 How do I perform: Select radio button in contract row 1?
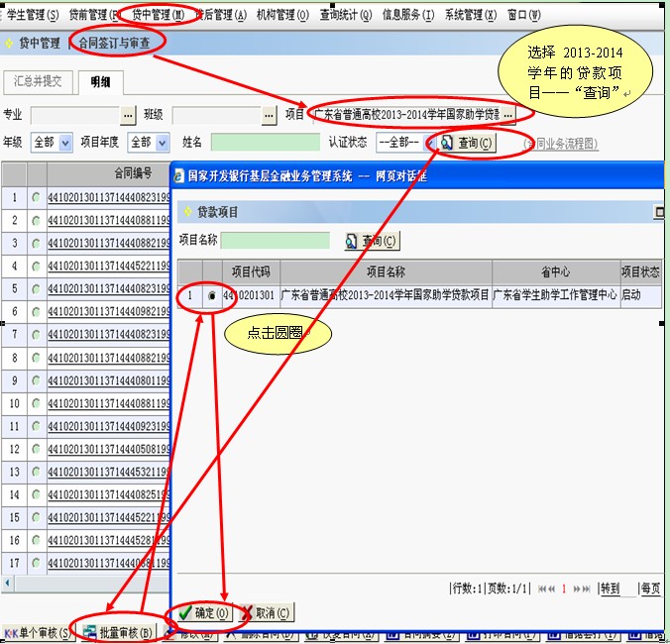37,198
